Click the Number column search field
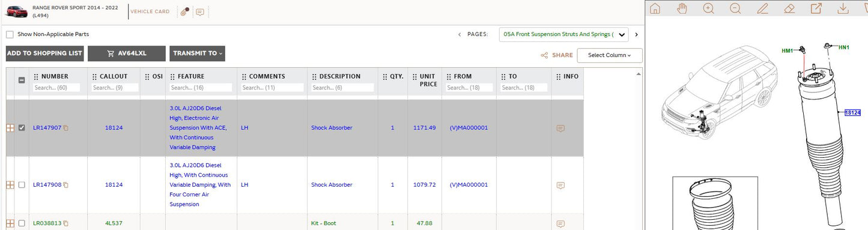 58,88
